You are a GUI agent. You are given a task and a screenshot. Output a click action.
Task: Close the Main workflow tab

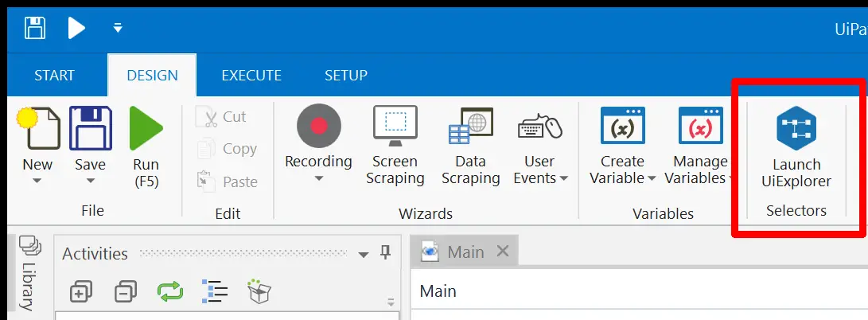point(503,252)
